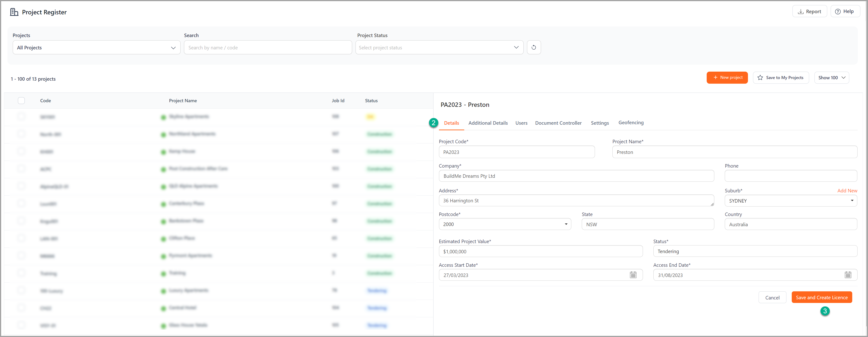This screenshot has height=337, width=868.
Task: Open the Users tab
Action: point(521,123)
